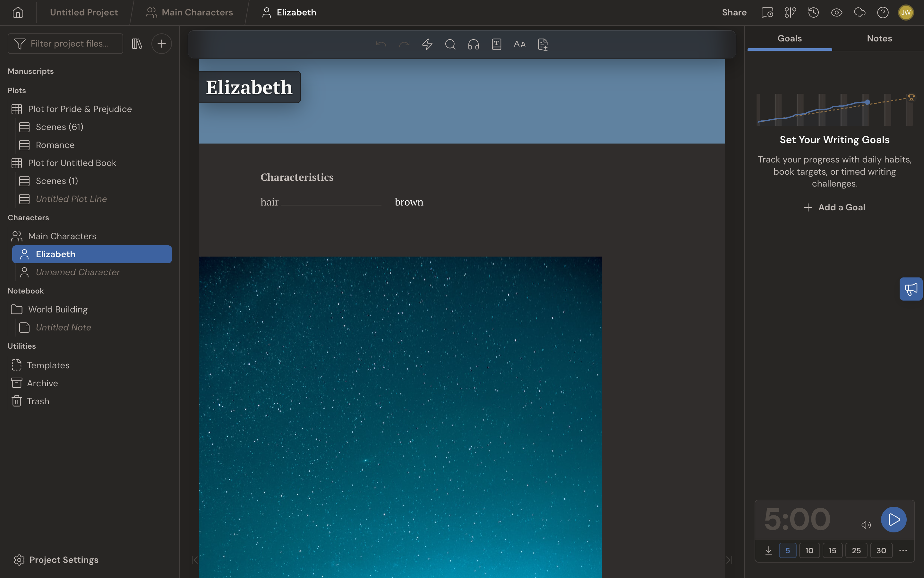
Task: Switch to the Notes tab
Action: coord(879,39)
